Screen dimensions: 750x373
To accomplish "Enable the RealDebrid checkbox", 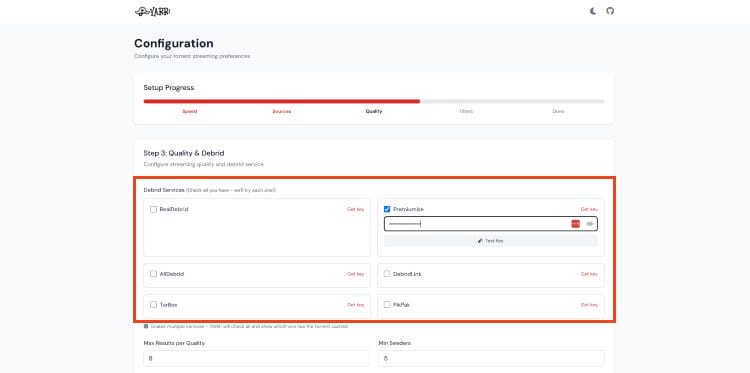I will coord(154,209).
